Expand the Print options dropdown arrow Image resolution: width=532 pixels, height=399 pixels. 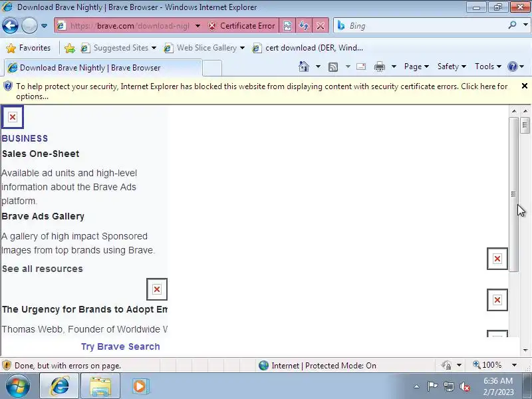(394, 66)
